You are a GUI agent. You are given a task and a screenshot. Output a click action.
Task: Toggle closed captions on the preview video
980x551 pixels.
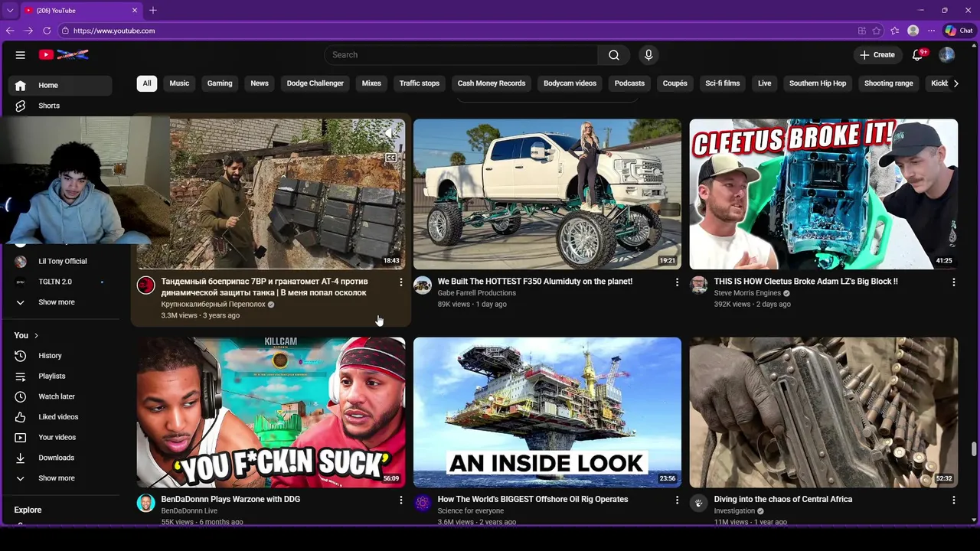click(x=390, y=158)
